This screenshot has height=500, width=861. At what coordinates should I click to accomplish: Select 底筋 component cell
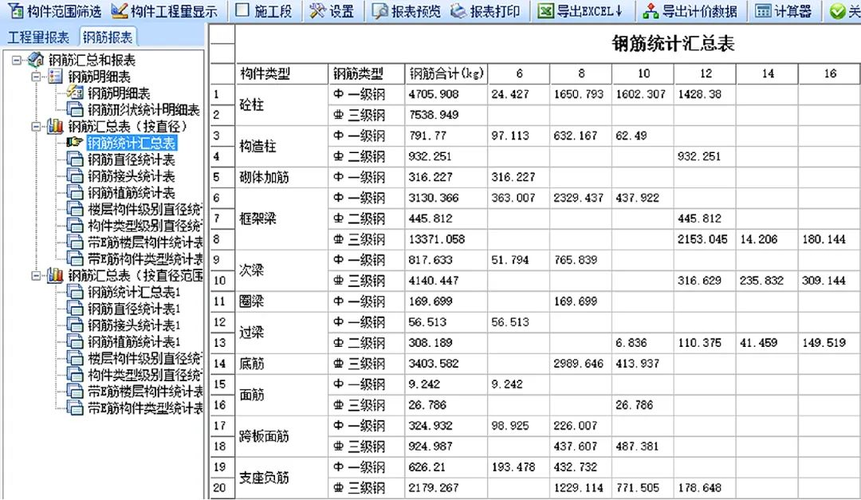pyautogui.click(x=282, y=363)
